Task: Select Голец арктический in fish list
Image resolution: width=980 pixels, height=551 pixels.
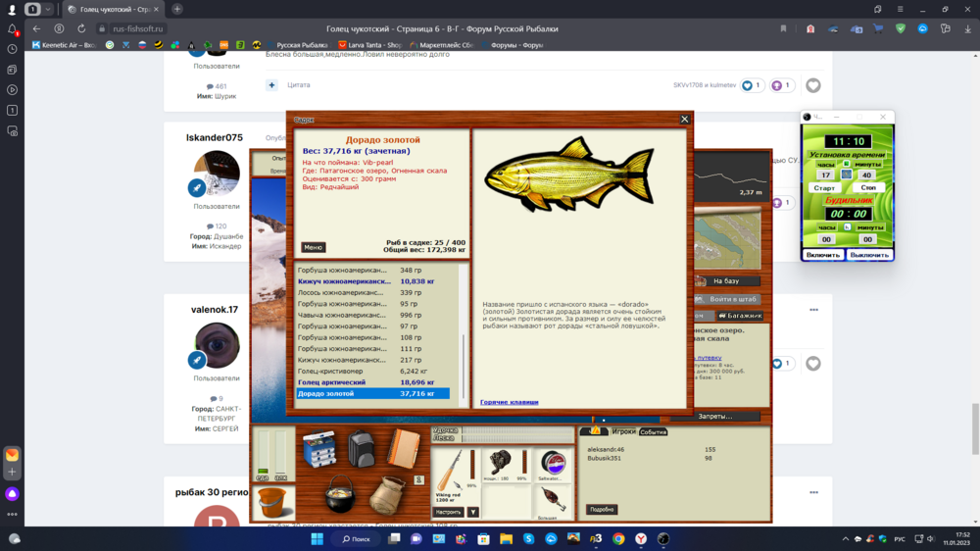Action: coord(333,382)
